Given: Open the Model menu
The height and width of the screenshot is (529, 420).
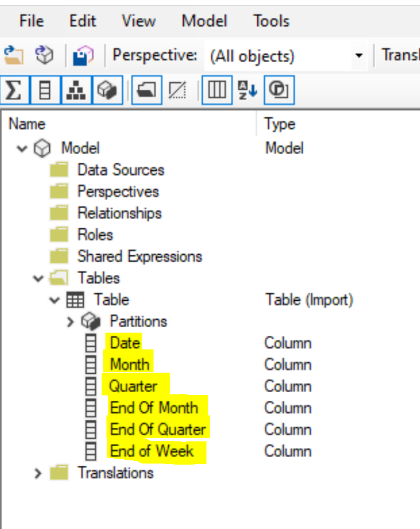Looking at the screenshot, I should (x=204, y=21).
